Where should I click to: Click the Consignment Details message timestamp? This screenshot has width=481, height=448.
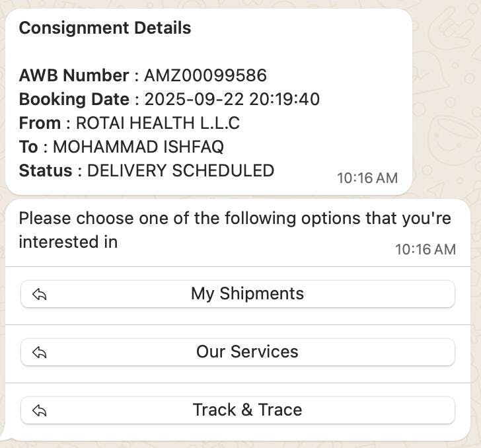pos(367,178)
